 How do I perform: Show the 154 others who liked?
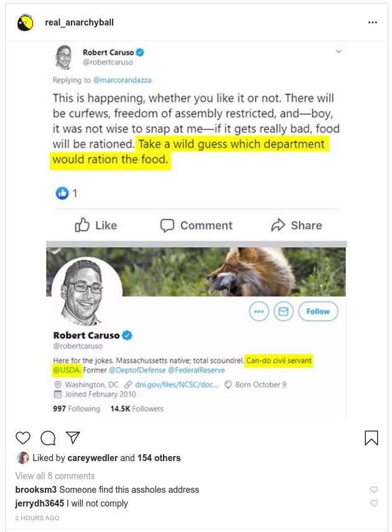point(159,458)
